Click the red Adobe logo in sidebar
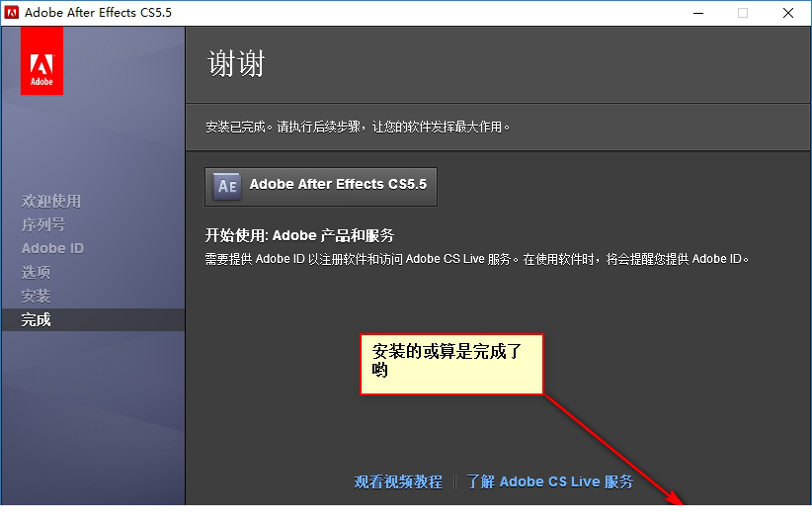The image size is (812, 525). [x=41, y=60]
